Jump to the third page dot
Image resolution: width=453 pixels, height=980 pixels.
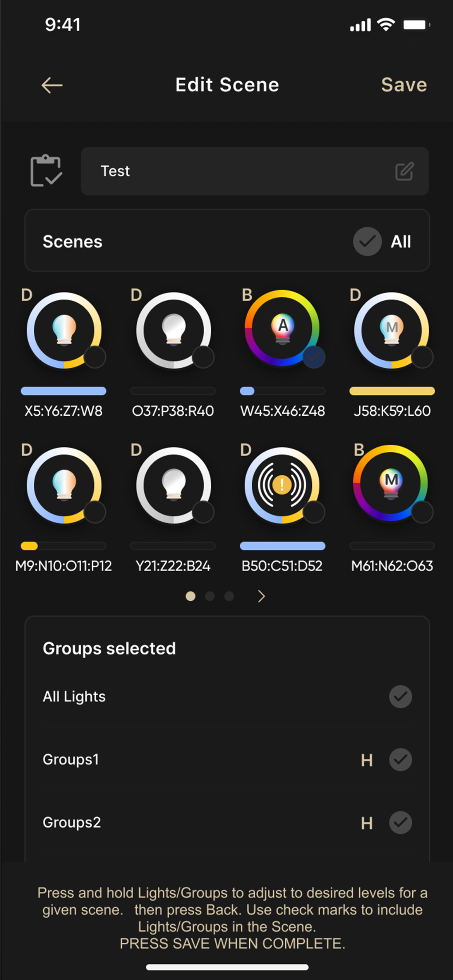(229, 596)
